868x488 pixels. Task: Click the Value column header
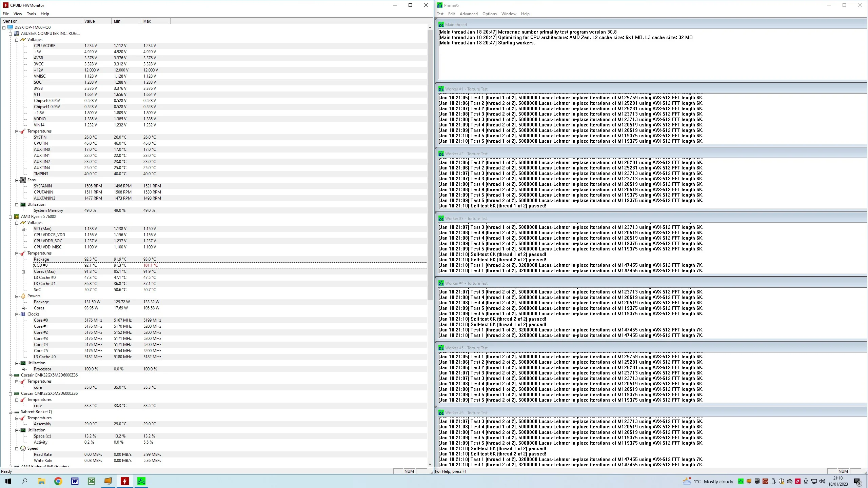(x=97, y=21)
